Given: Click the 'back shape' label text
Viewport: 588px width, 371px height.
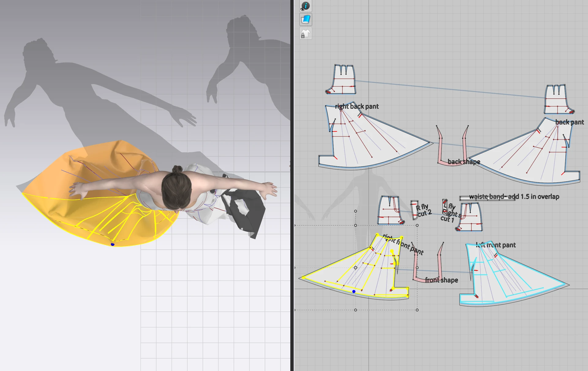Looking at the screenshot, I should 464,162.
